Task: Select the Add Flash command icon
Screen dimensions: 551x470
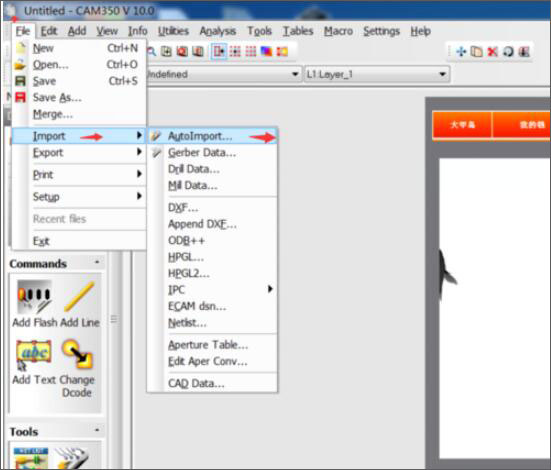Action: pos(34,297)
